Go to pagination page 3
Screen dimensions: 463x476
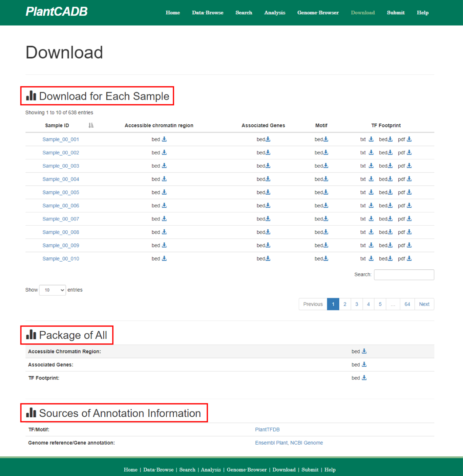pos(357,304)
